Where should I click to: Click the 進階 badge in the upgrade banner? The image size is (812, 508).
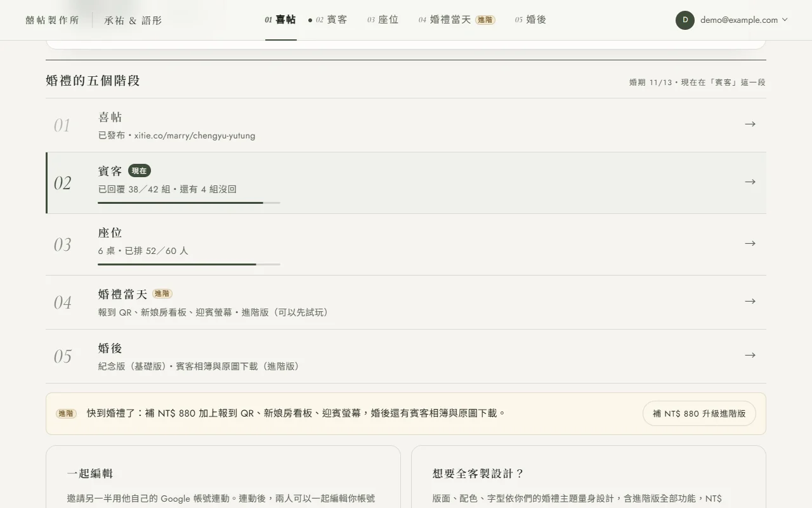66,413
